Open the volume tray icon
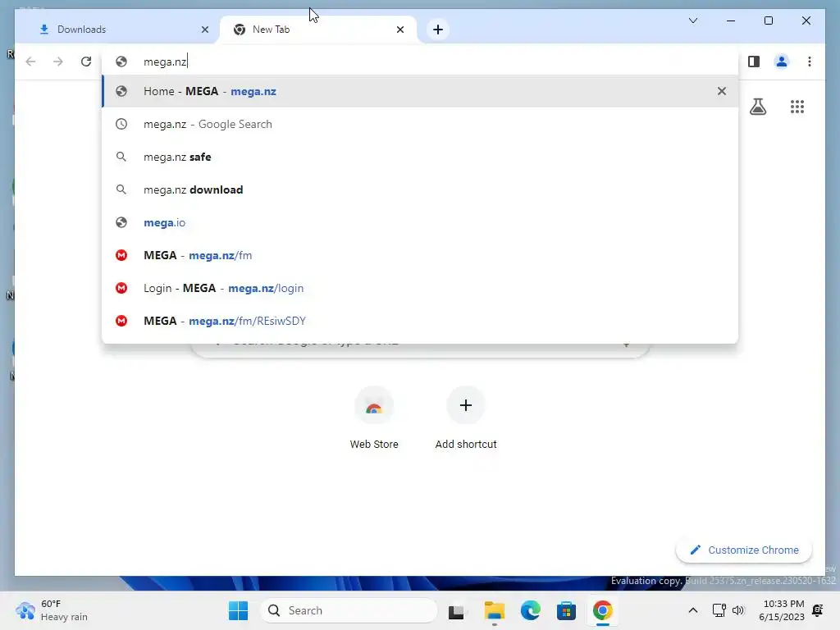840x630 pixels. [738, 610]
